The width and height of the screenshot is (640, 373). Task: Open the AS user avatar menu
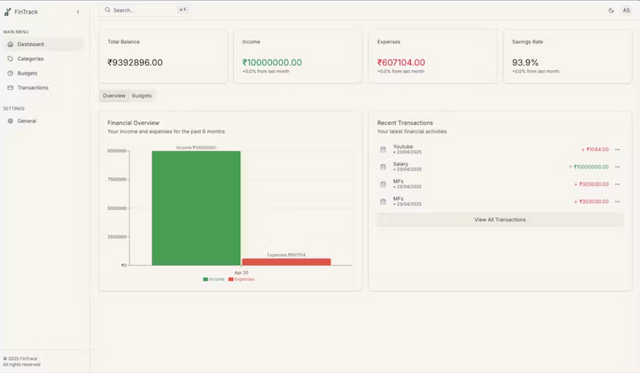[626, 11]
